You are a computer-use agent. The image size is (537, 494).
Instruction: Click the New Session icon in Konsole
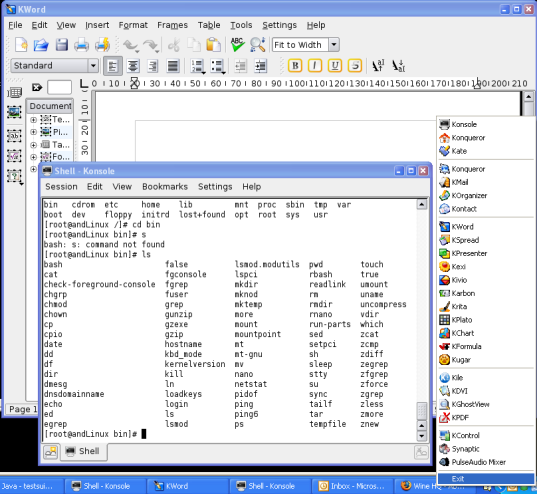[x=51, y=452]
